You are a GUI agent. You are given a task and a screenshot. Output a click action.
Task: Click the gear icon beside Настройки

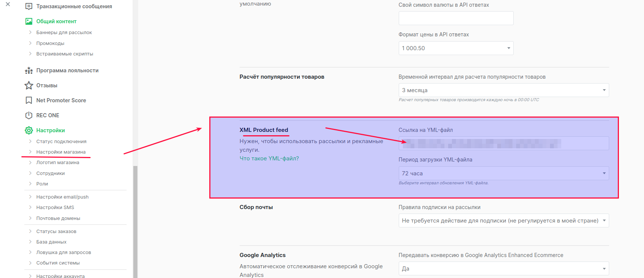tap(29, 130)
